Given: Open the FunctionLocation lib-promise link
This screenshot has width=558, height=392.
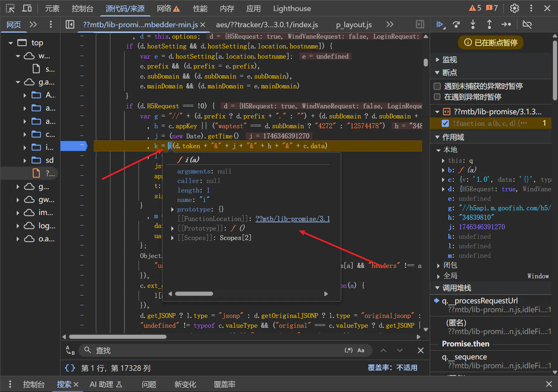Looking at the screenshot, I should 292,219.
